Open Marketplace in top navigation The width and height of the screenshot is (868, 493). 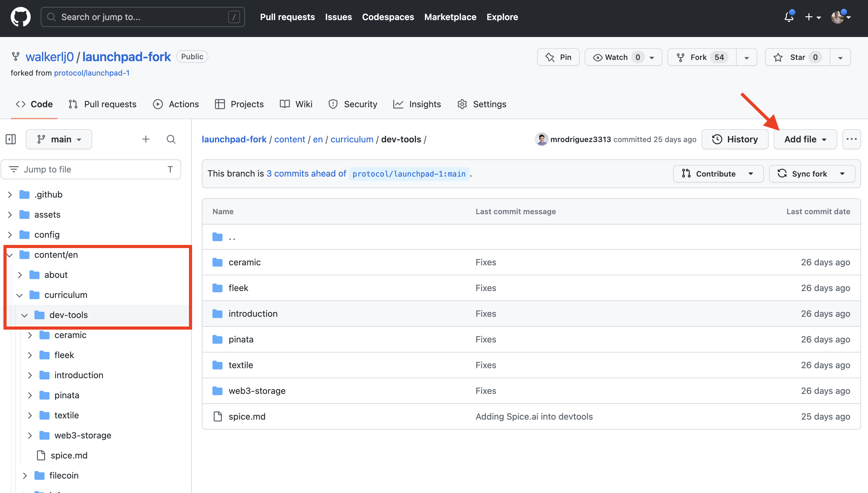coord(450,17)
